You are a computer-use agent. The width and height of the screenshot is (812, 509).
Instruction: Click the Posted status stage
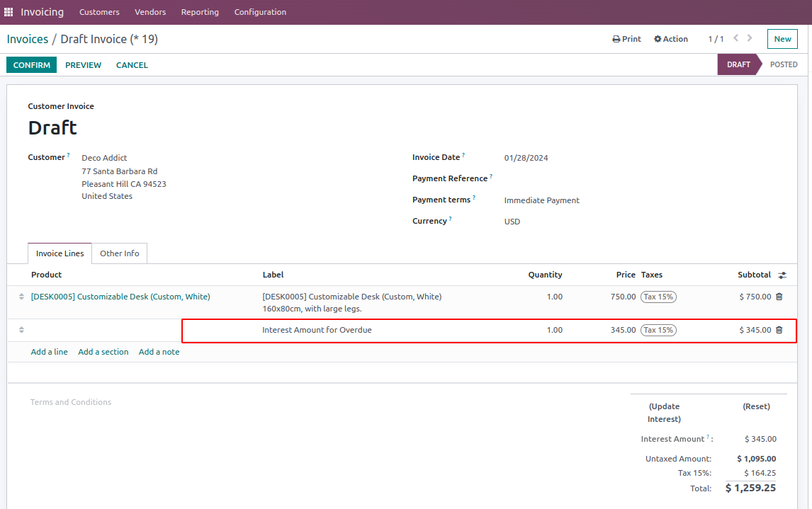click(783, 64)
